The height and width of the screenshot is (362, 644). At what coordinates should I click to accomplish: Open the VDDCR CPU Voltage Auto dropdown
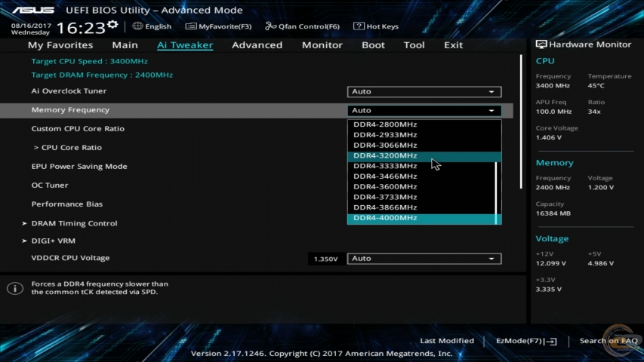pos(424,259)
